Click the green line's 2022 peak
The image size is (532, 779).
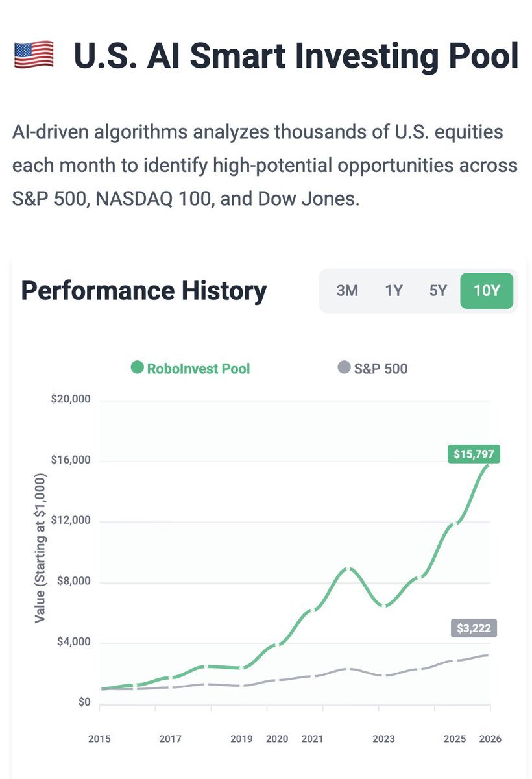click(x=349, y=568)
